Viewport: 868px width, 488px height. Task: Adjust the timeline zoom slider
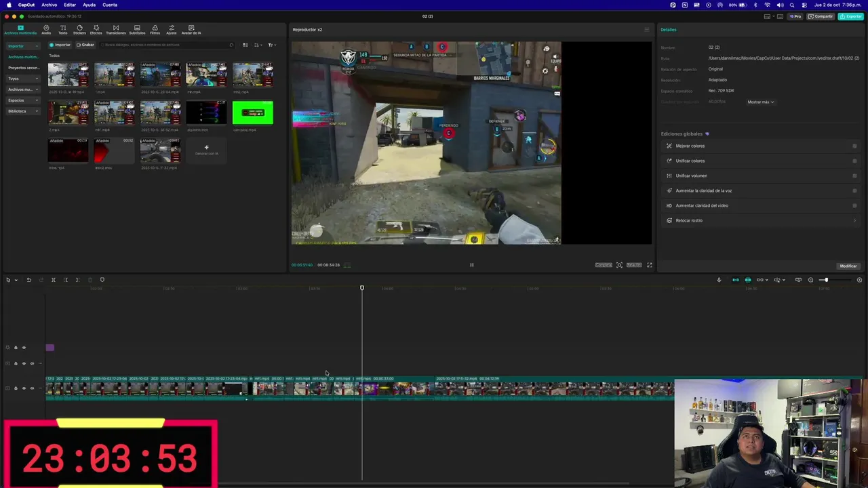(x=826, y=280)
